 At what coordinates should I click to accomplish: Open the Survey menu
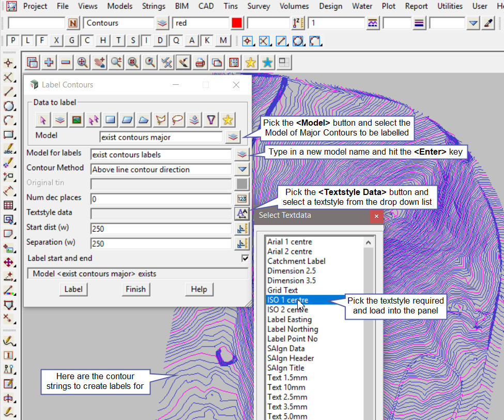click(x=258, y=6)
